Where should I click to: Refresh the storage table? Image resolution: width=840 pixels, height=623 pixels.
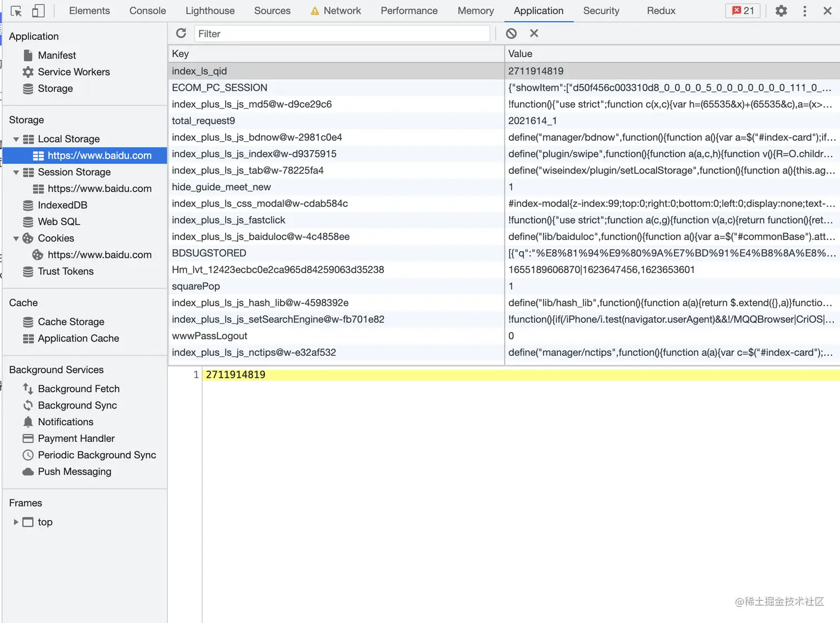click(181, 33)
